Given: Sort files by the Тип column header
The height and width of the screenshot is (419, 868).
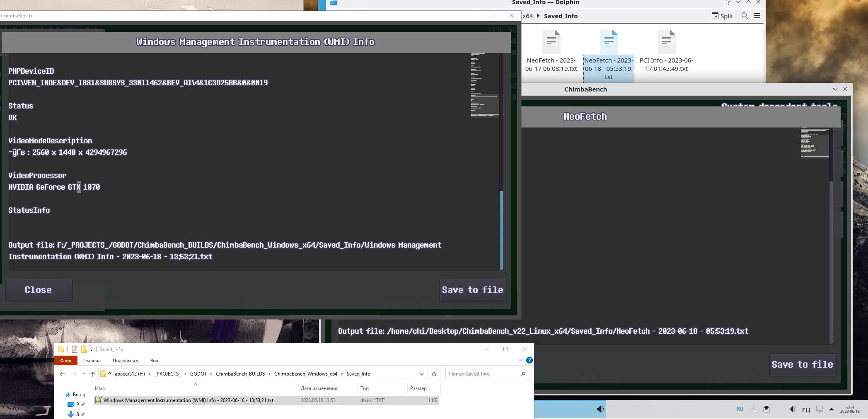Looking at the screenshot, I should [x=382, y=388].
